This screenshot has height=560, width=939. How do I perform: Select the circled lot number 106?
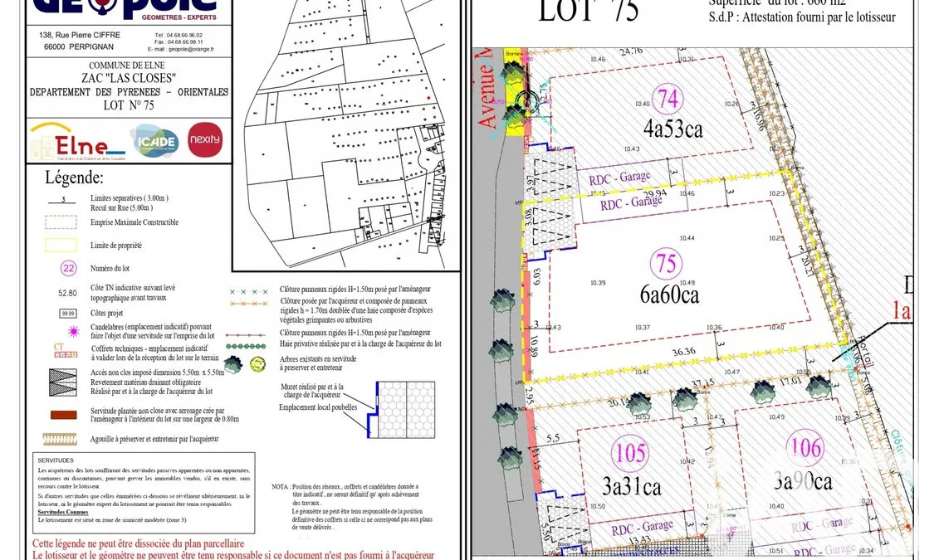[805, 447]
